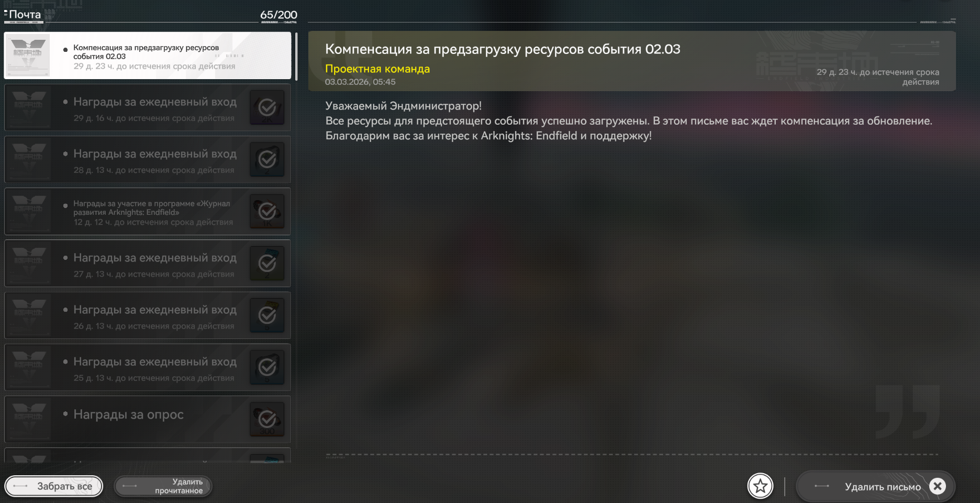Click the Проектная команда sender name
Image resolution: width=980 pixels, height=503 pixels.
(377, 69)
